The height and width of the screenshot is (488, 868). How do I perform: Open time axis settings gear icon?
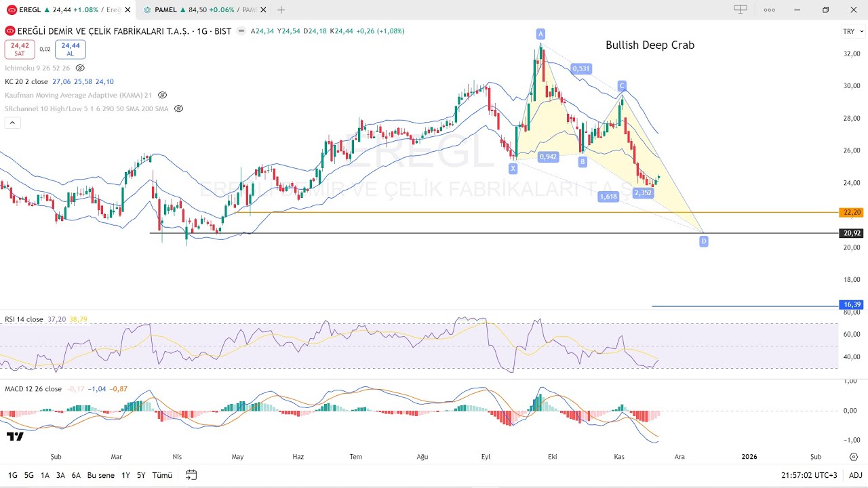pyautogui.click(x=853, y=457)
